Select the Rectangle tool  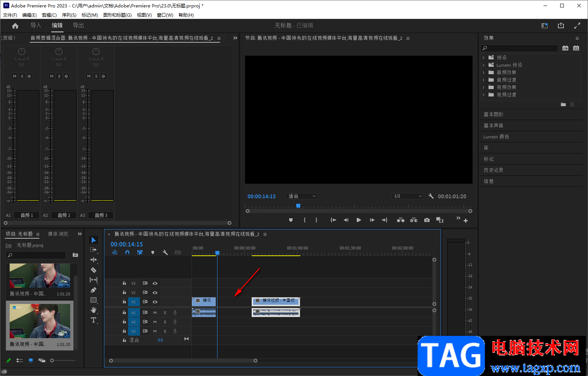(94, 300)
